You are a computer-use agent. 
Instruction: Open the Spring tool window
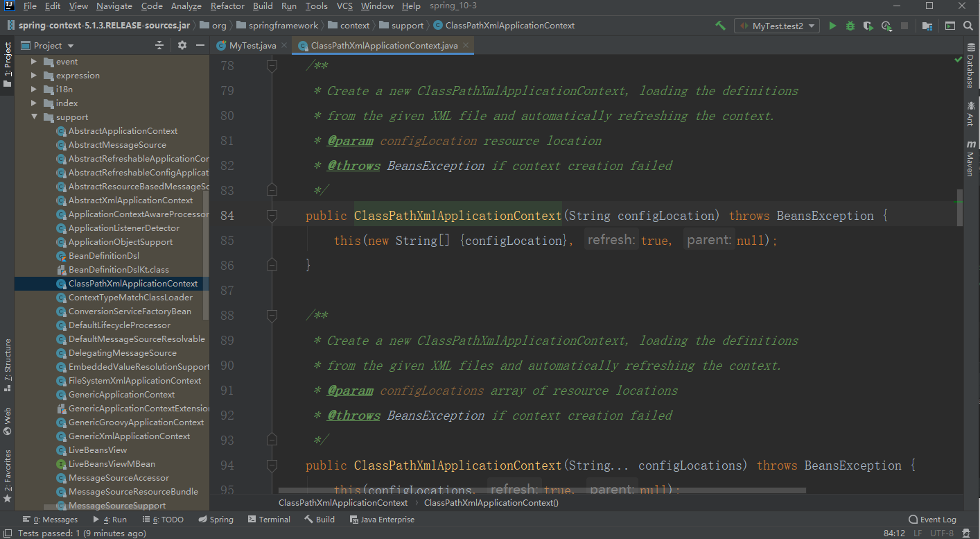[x=216, y=520]
